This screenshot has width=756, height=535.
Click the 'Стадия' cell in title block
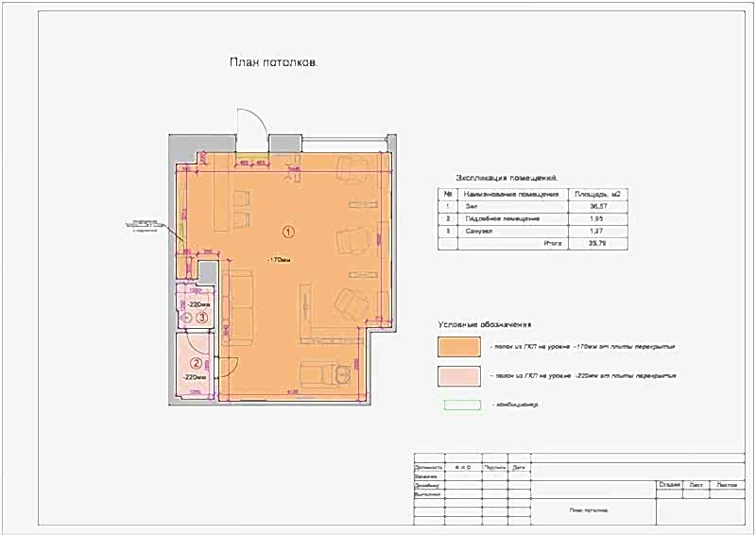[670, 484]
